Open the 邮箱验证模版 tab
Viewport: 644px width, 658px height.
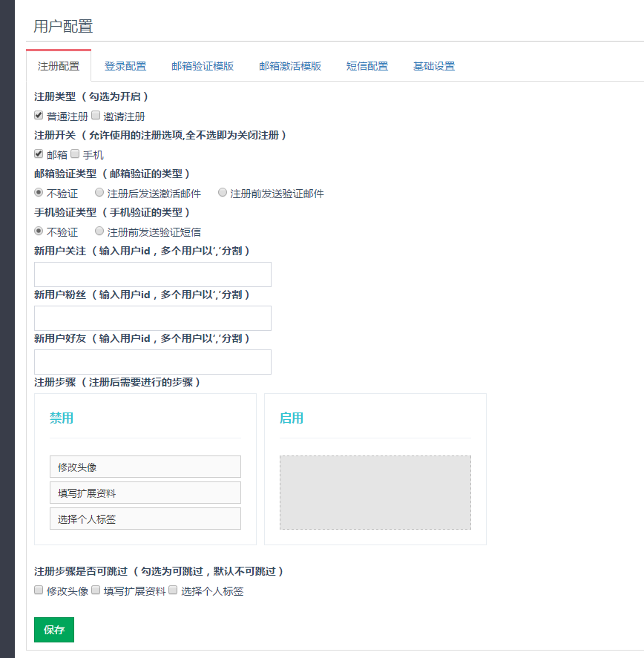pyautogui.click(x=203, y=66)
